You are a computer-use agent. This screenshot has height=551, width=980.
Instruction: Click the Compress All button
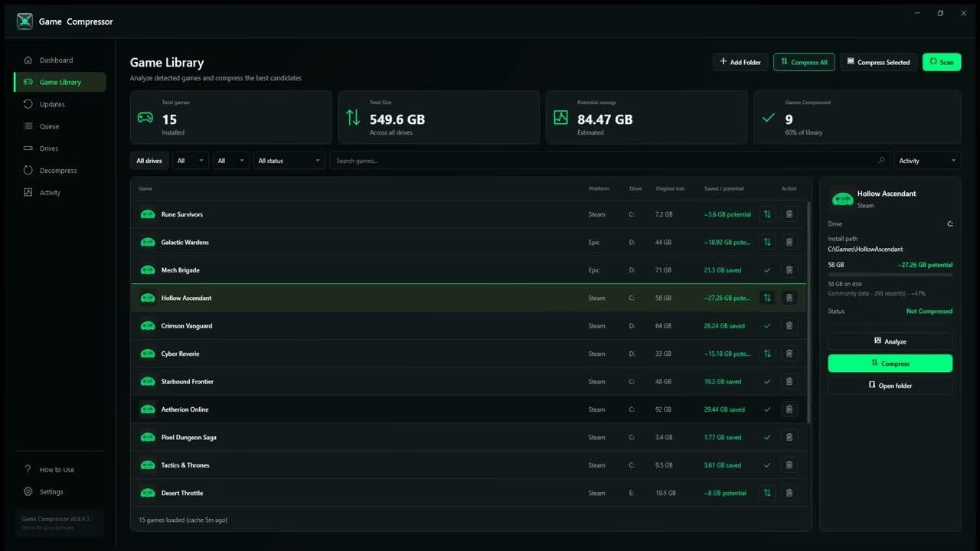[804, 62]
